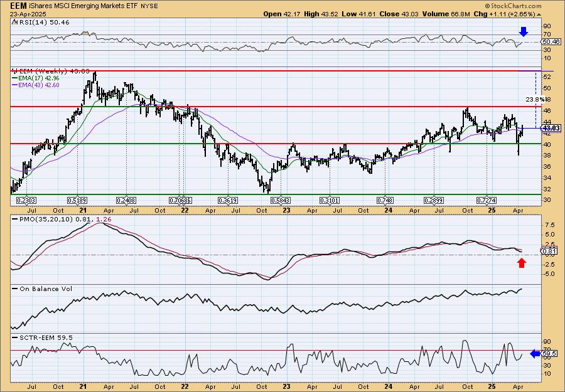Screen dimensions: 565x392
Task: Click the EMA(17) 42.96 legend text
Action: (x=38, y=78)
